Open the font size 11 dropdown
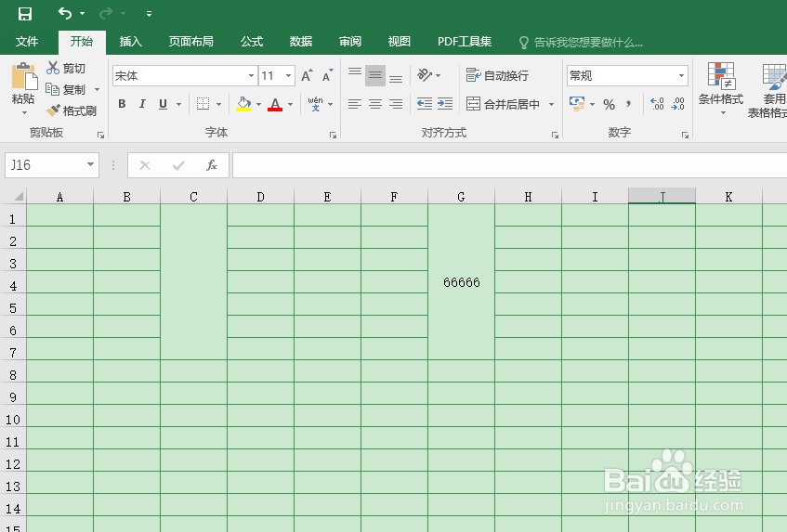 pyautogui.click(x=288, y=76)
